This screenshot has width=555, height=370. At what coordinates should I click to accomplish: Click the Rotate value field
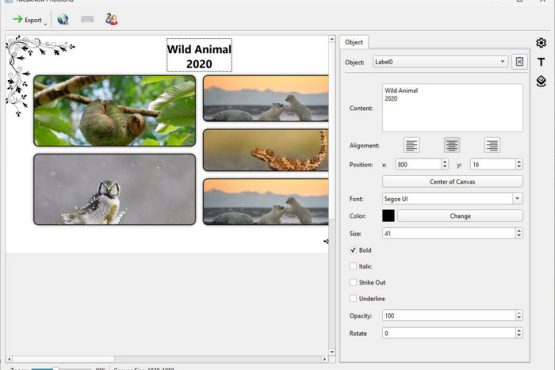(x=449, y=333)
